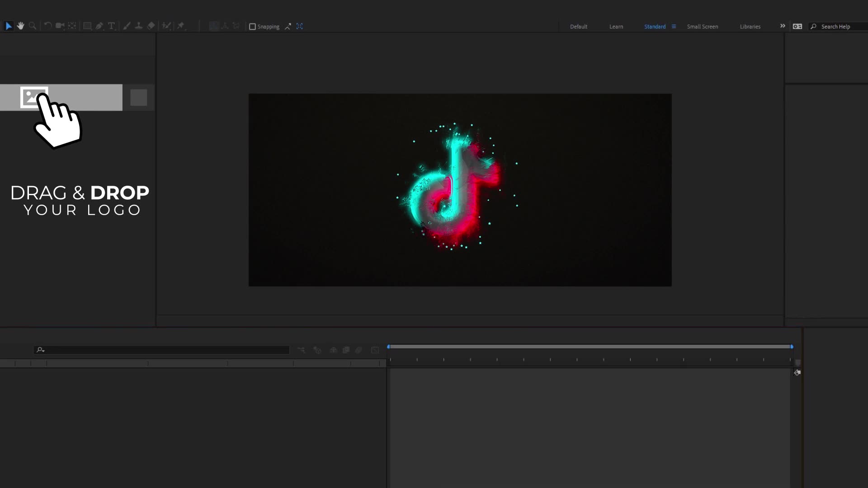Screen dimensions: 868x488
Task: Click the Local Axis Mode icon
Action: click(x=214, y=26)
